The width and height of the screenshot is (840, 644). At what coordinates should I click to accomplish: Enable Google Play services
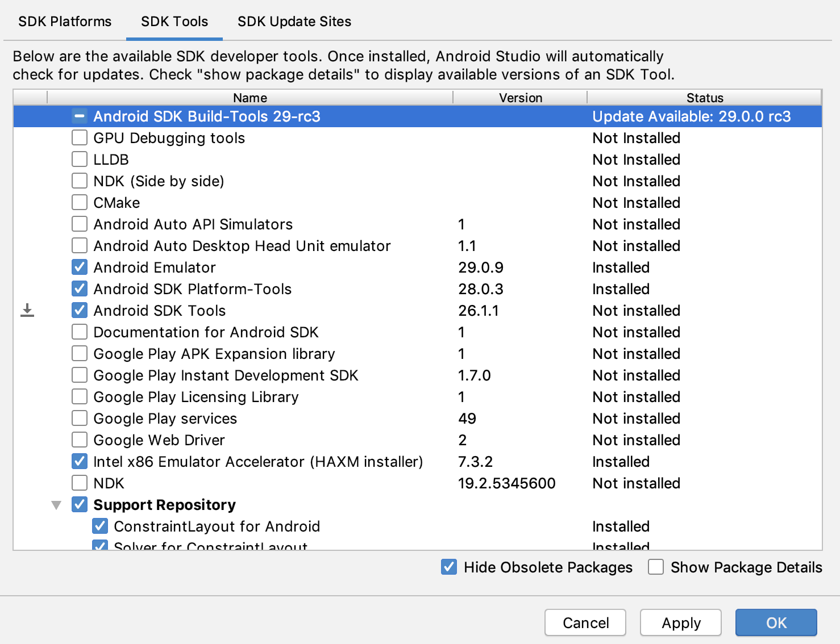tap(79, 418)
